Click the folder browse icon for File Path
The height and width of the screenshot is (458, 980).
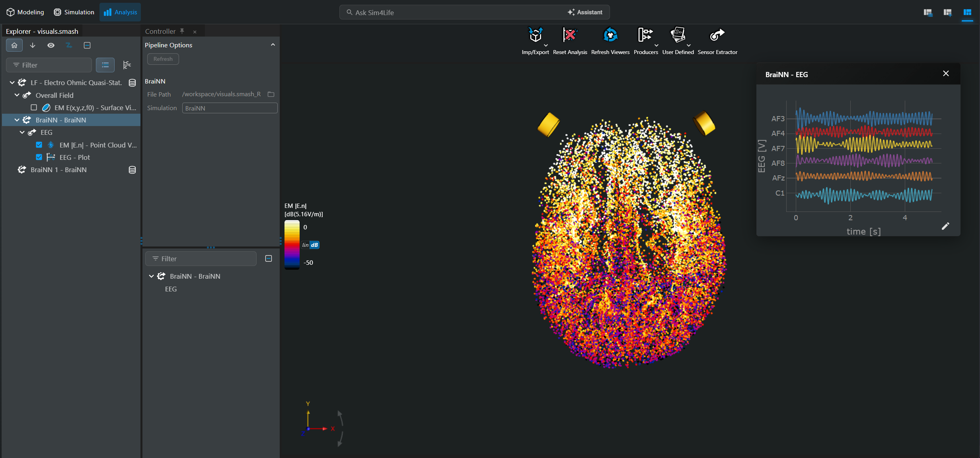(271, 94)
